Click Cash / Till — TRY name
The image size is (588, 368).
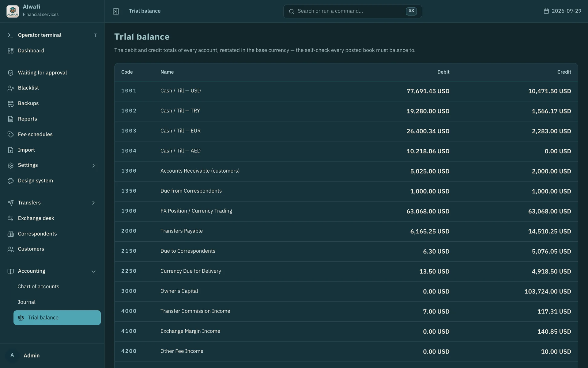coord(180,111)
